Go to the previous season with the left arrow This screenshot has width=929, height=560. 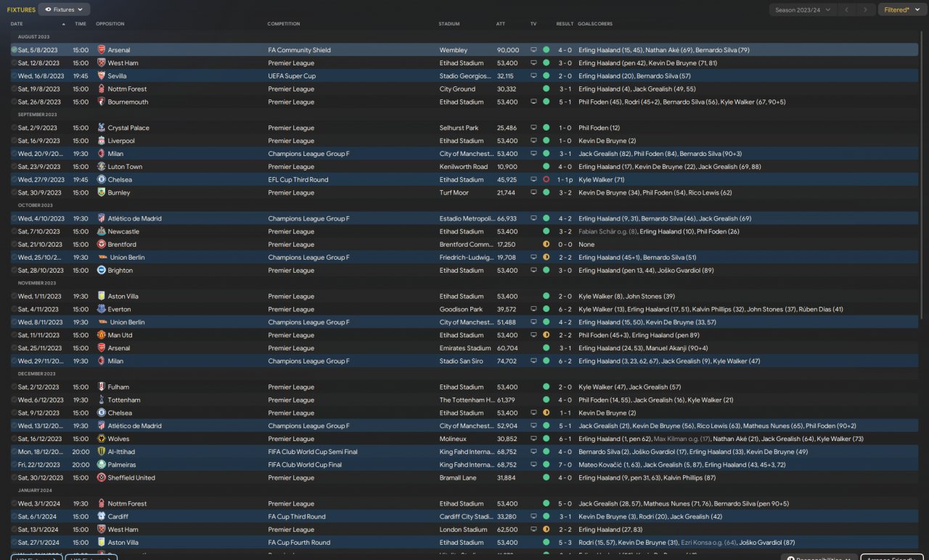click(846, 9)
